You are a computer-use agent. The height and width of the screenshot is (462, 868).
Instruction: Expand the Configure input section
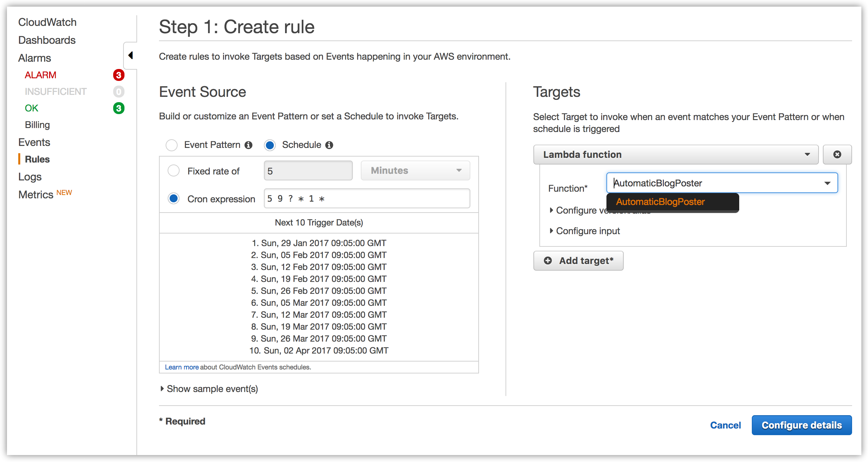585,231
